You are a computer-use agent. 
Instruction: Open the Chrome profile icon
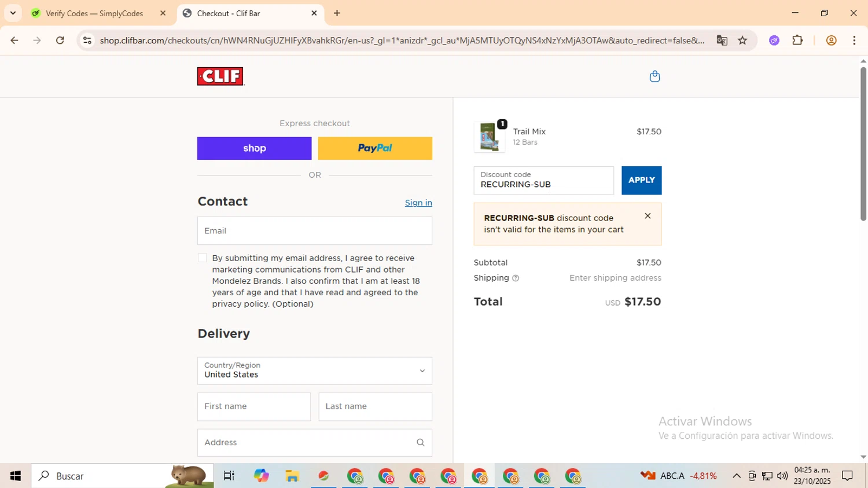point(831,41)
